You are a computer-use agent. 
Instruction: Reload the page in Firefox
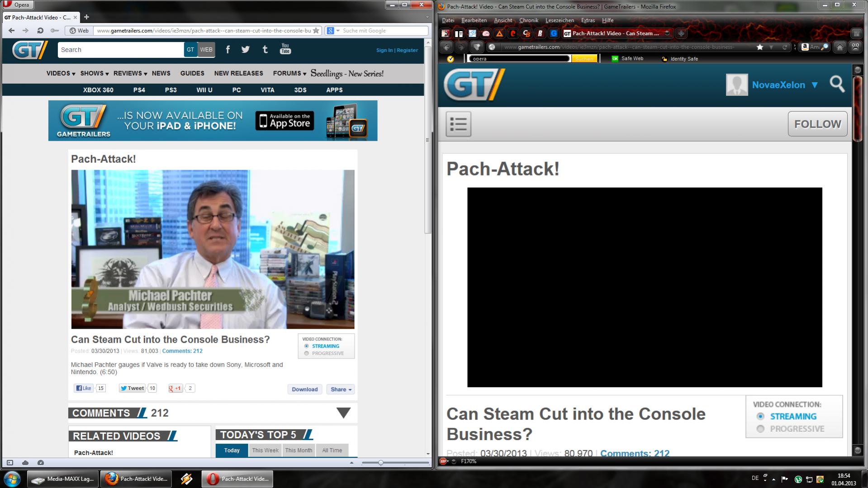click(785, 47)
